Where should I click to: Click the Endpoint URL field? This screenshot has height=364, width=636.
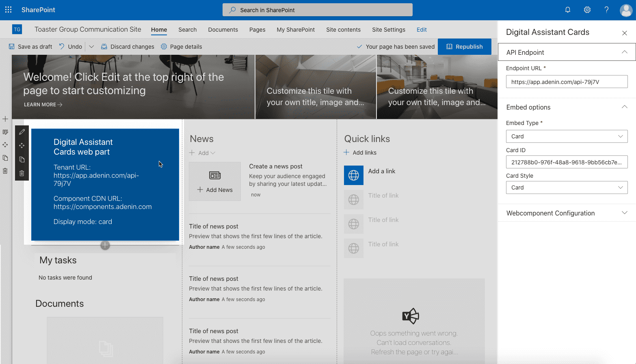(567, 82)
